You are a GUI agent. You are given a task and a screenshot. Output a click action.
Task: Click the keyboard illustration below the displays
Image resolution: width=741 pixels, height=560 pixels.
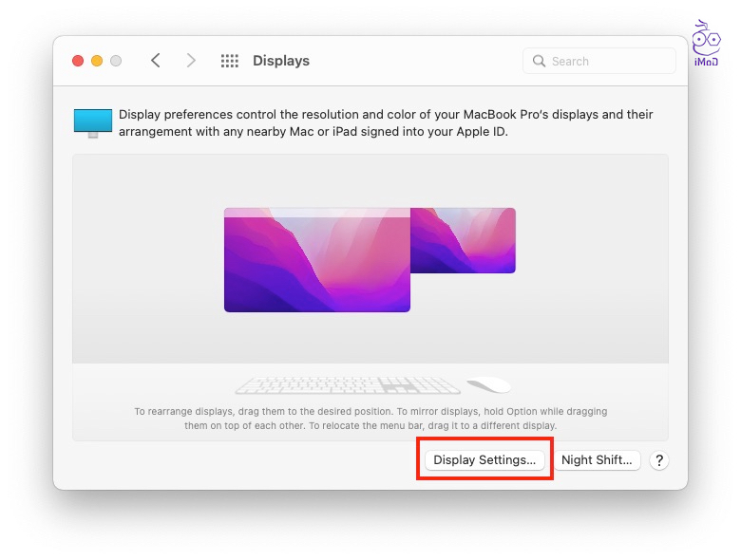point(348,385)
